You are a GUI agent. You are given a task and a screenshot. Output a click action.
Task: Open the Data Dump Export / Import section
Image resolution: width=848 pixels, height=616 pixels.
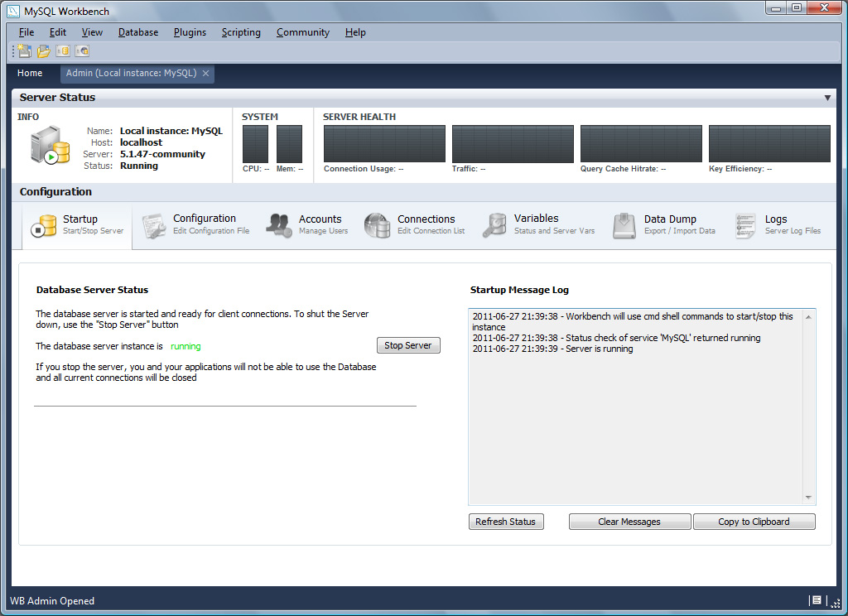(x=664, y=225)
